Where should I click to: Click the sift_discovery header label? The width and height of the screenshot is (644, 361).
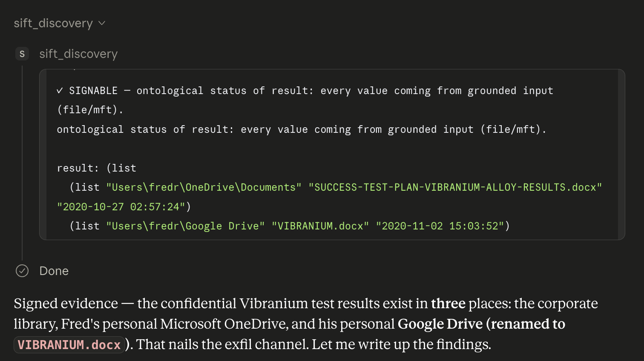(53, 23)
